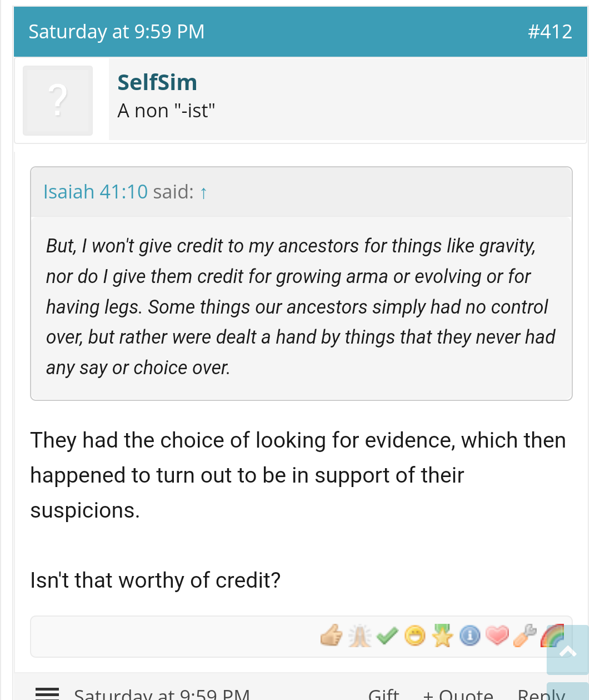React with the rainbow icon

click(552, 635)
